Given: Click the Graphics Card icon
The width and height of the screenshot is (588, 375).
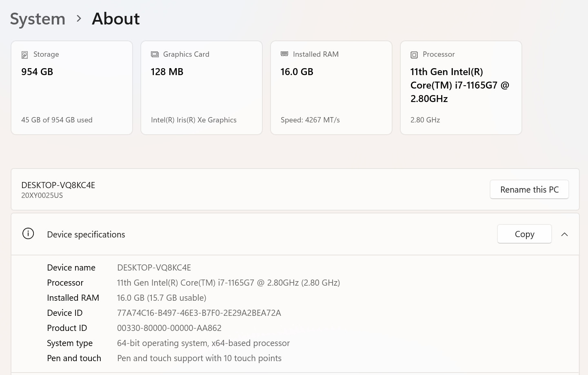Looking at the screenshot, I should click(155, 54).
